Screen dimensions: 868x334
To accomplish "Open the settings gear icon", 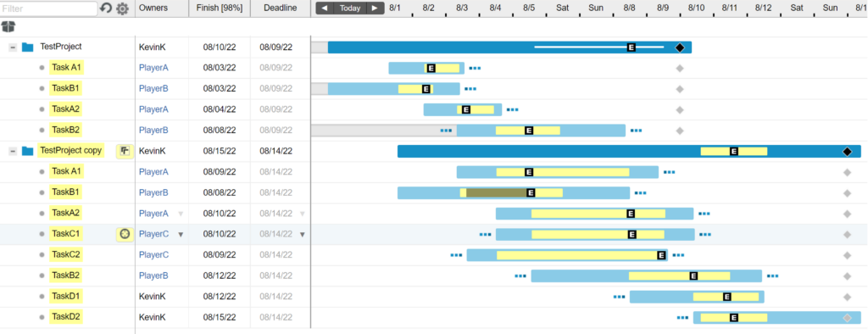I will pyautogui.click(x=122, y=8).
